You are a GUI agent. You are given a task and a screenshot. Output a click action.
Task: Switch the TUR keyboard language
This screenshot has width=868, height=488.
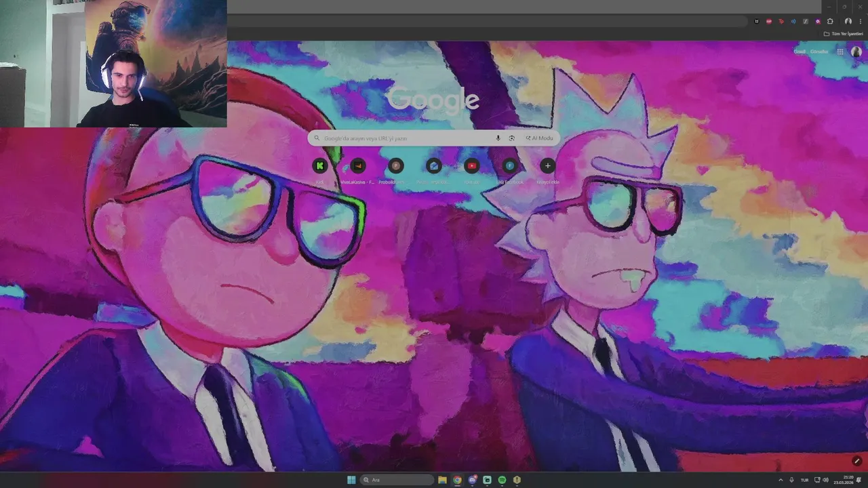[x=805, y=480]
